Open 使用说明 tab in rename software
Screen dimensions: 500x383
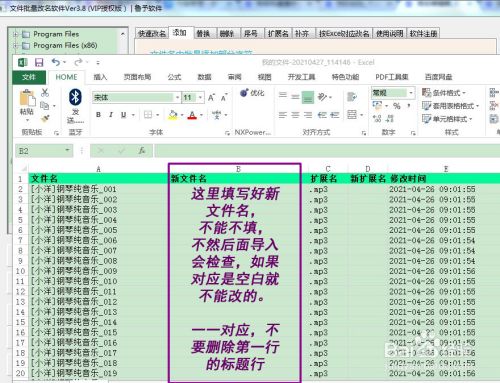pos(389,33)
